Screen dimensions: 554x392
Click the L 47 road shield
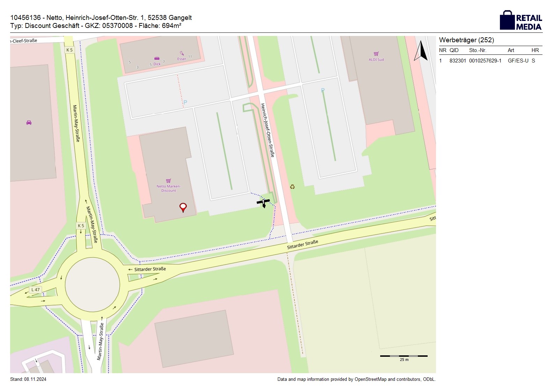point(36,290)
